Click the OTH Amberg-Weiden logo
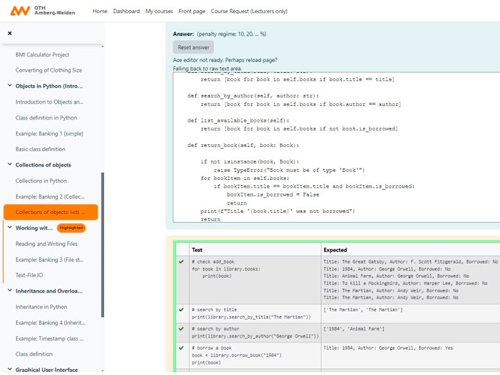500x375 pixels. (x=42, y=11)
